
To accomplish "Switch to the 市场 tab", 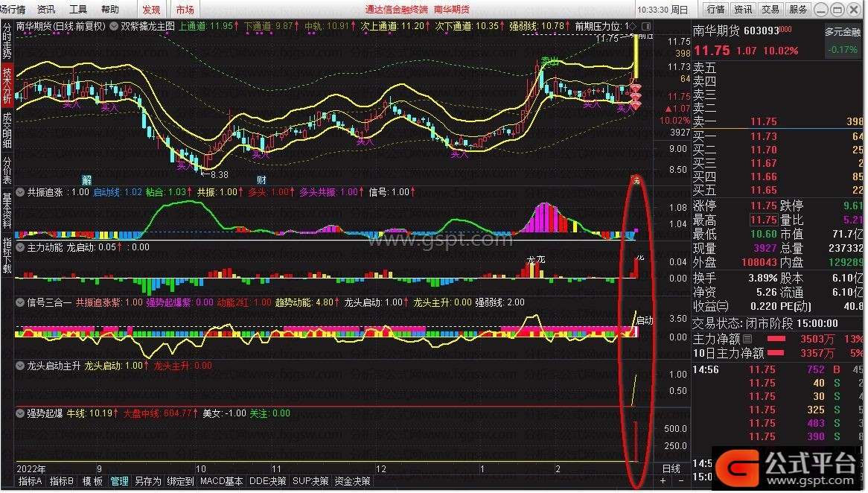I will [185, 10].
